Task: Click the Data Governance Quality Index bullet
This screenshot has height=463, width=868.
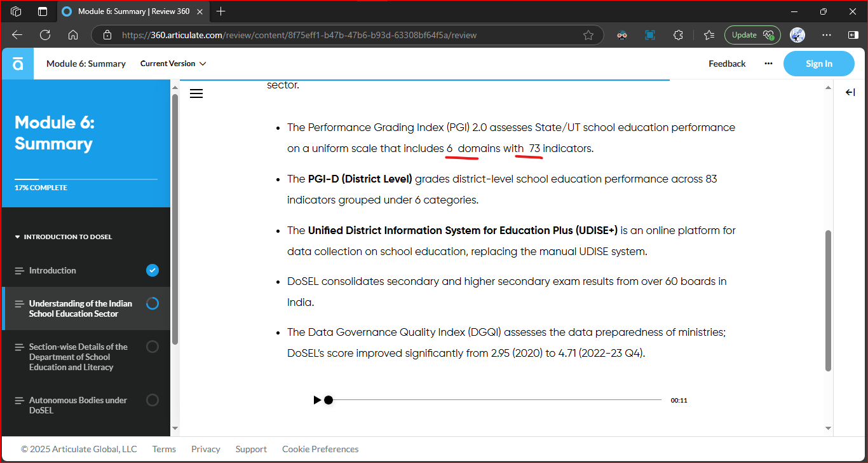Action: click(506, 342)
